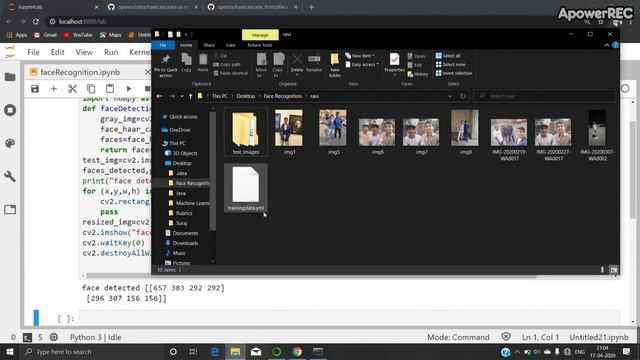Create a New folder from the ribbon
This screenshot has width=640, height=360.
[335, 64]
